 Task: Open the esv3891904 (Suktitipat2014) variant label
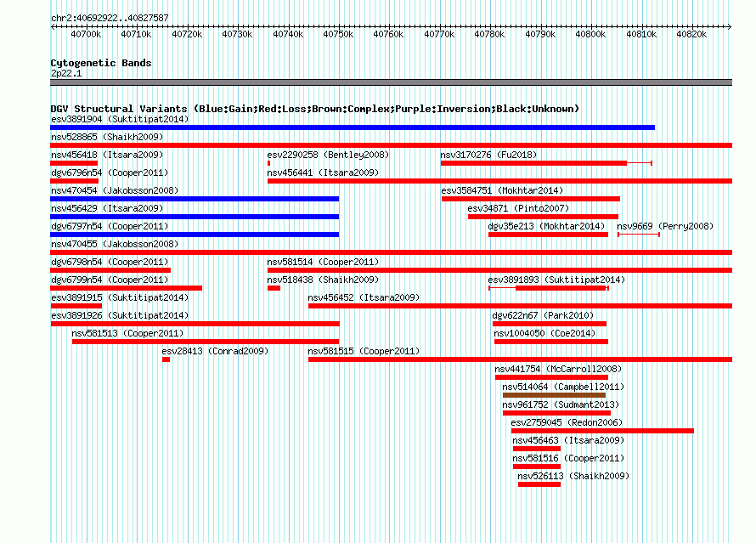[120, 119]
